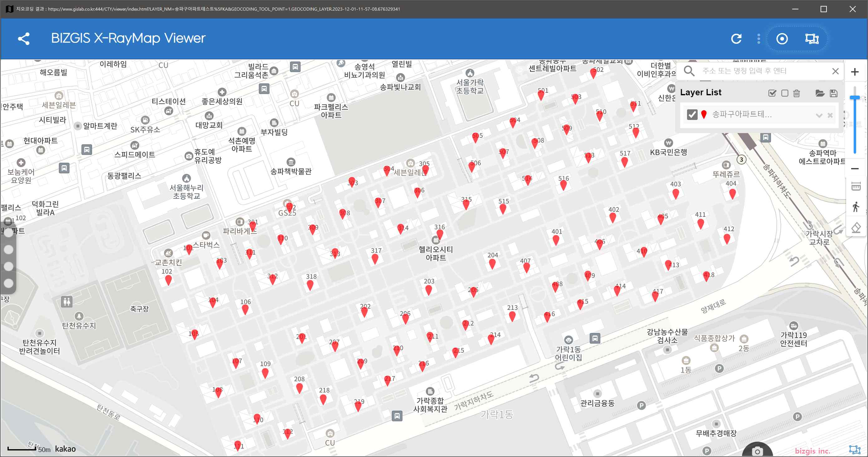Click the layers panel icon in header
This screenshot has width=868, height=457.
[x=812, y=39]
